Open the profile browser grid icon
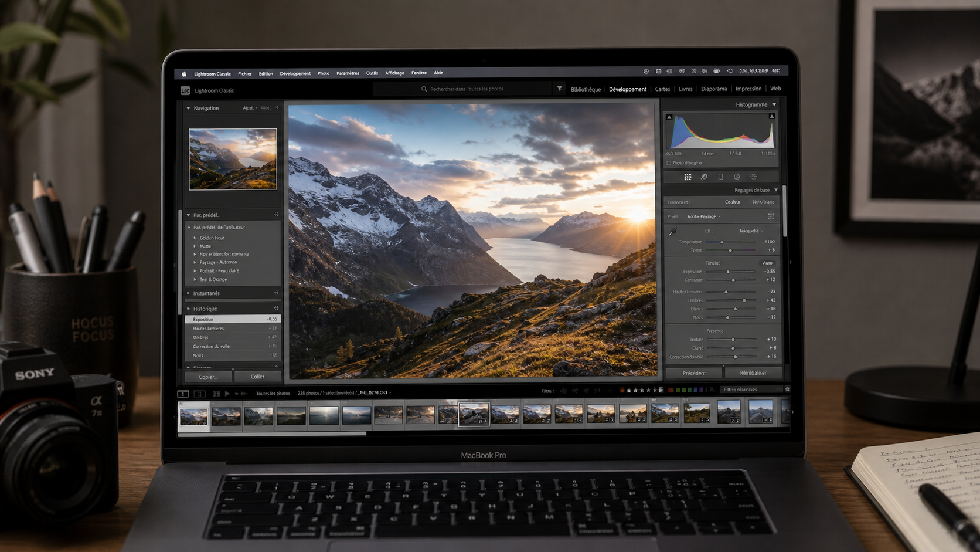 click(771, 216)
